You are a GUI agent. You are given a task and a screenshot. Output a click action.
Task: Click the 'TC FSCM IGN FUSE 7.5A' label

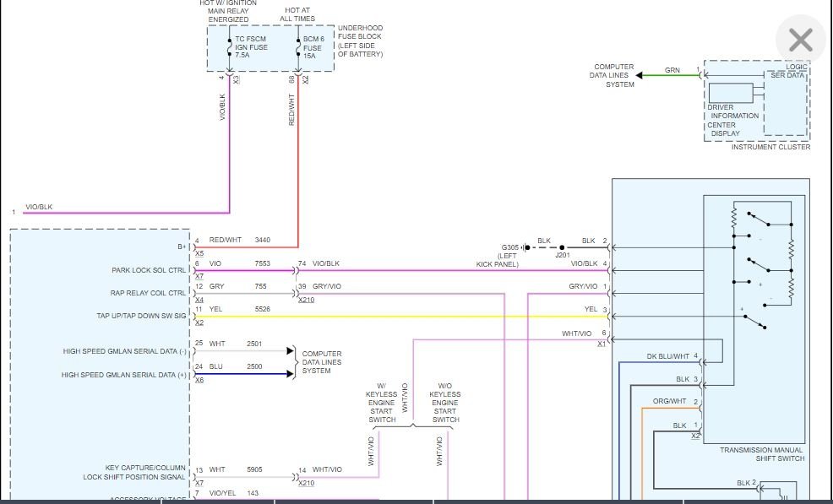click(x=251, y=46)
